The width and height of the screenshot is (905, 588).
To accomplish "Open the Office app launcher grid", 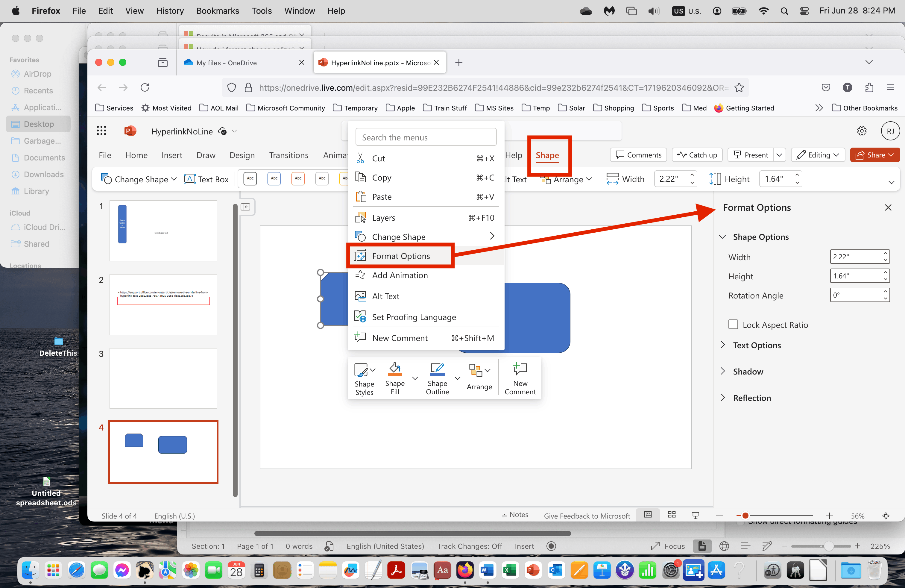I will 101,131.
